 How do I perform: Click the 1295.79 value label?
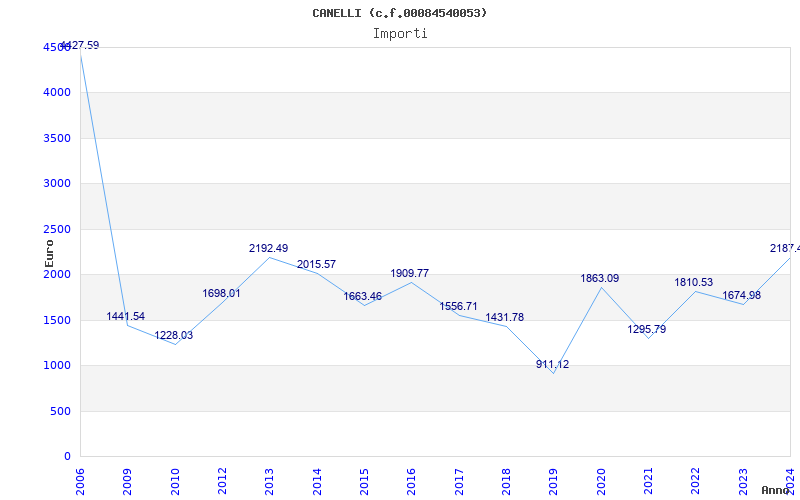647,330
